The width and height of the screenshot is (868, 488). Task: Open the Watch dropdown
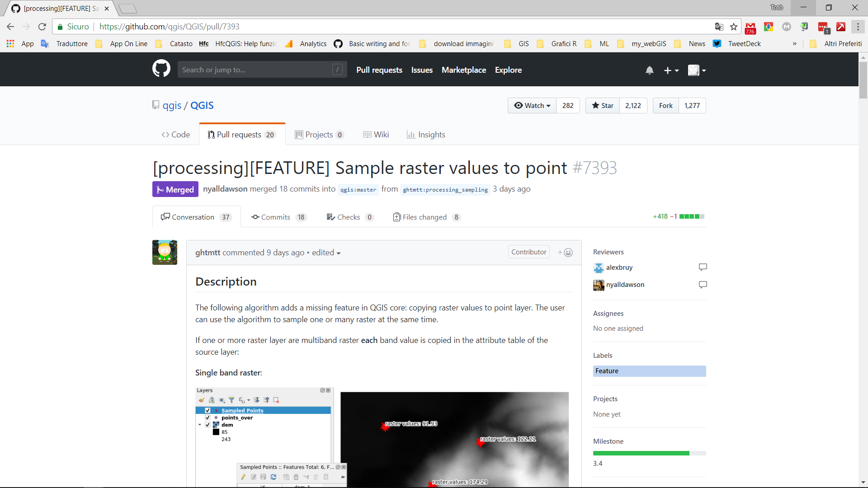pyautogui.click(x=532, y=105)
